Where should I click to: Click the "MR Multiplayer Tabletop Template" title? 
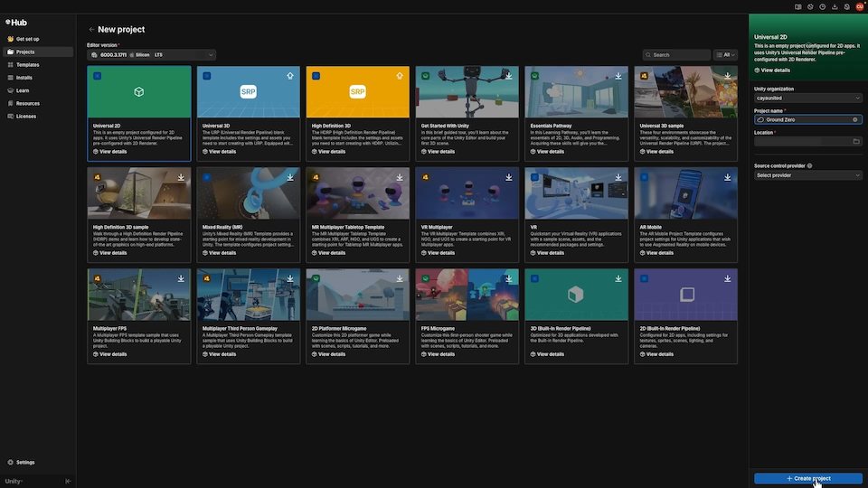[x=347, y=227]
